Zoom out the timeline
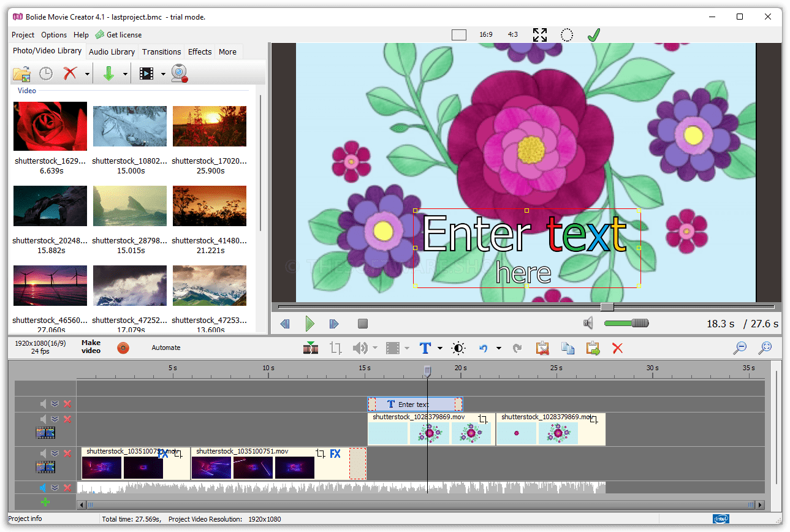This screenshot has width=790, height=532. click(x=740, y=348)
